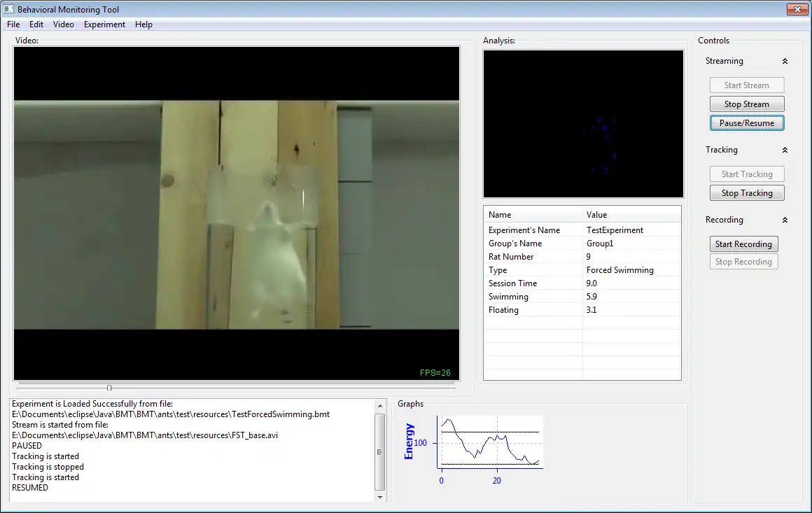812x513 pixels.
Task: Toggle Pause/Resume streaming
Action: [747, 123]
